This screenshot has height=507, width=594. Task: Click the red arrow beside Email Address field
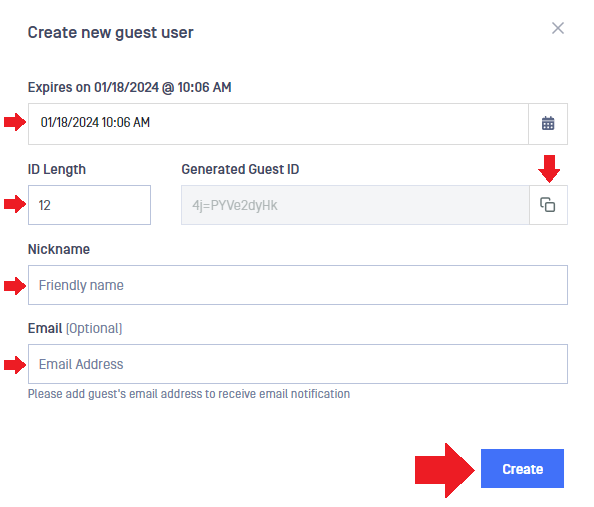pyautogui.click(x=15, y=365)
